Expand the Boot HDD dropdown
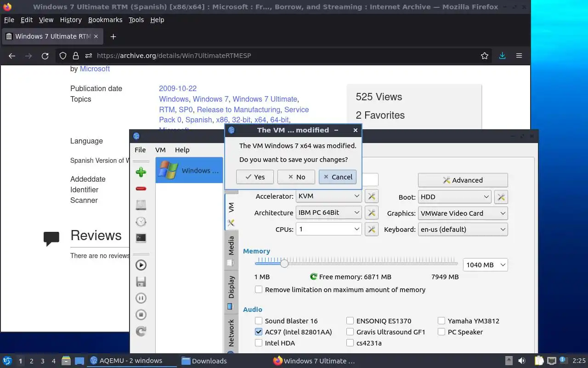 [x=454, y=197]
